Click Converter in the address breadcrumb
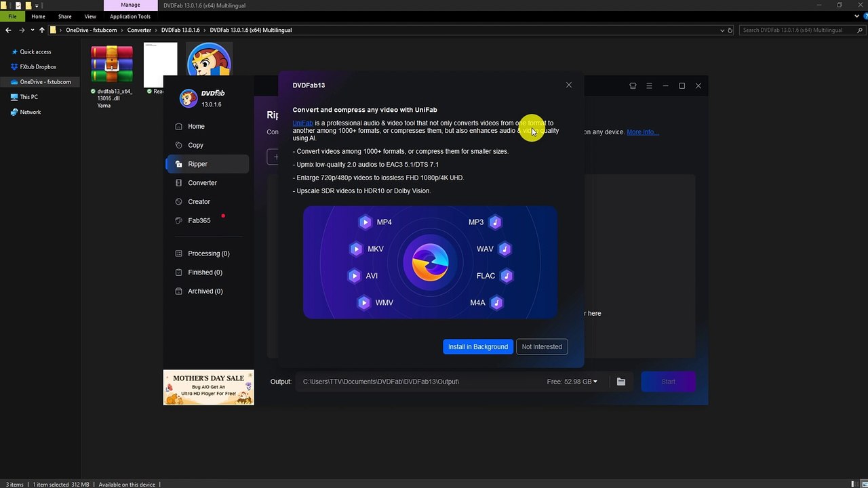The width and height of the screenshot is (868, 488). tap(139, 30)
